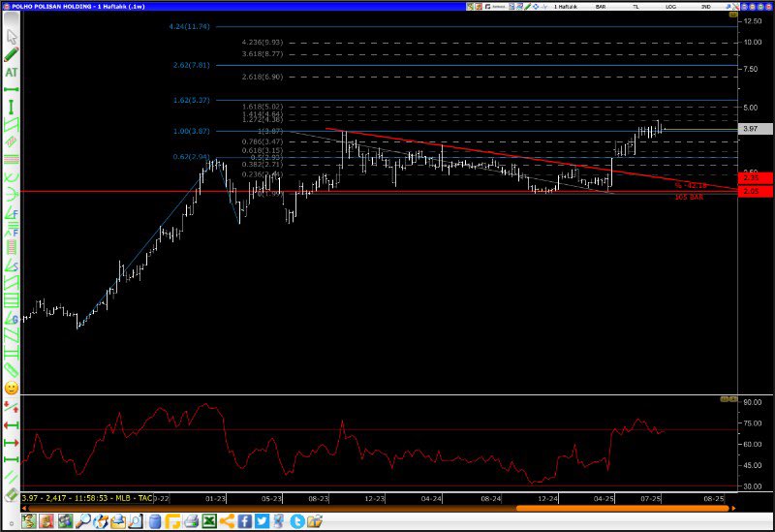
Task: Select the 1.62(5.37) Fibonacci level label
Action: (191, 100)
